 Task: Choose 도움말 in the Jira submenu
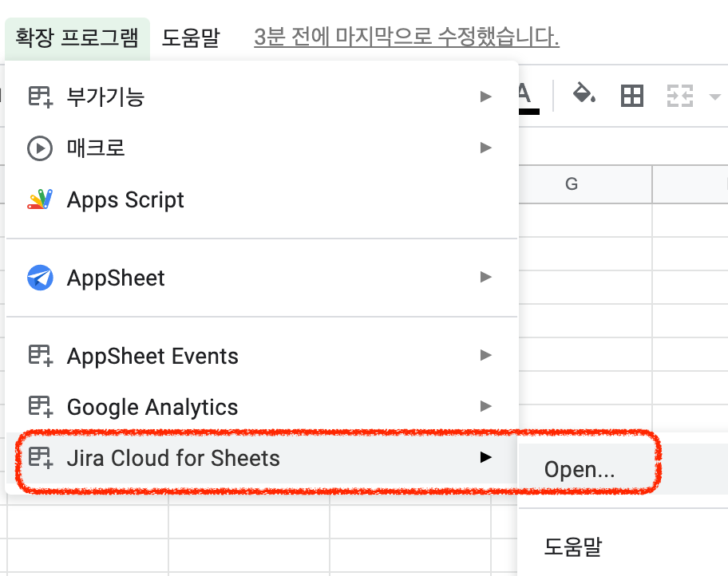[623, 547]
